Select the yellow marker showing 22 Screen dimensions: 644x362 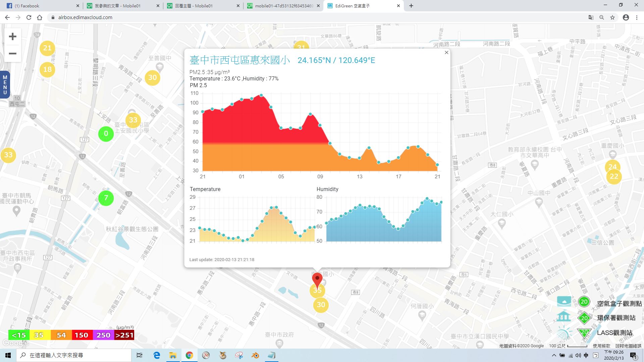(614, 177)
